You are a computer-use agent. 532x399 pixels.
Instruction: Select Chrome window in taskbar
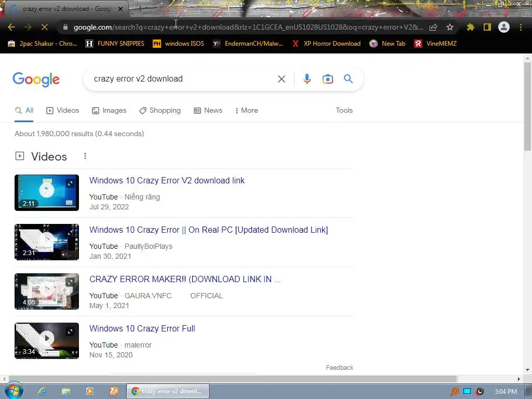[x=168, y=391]
